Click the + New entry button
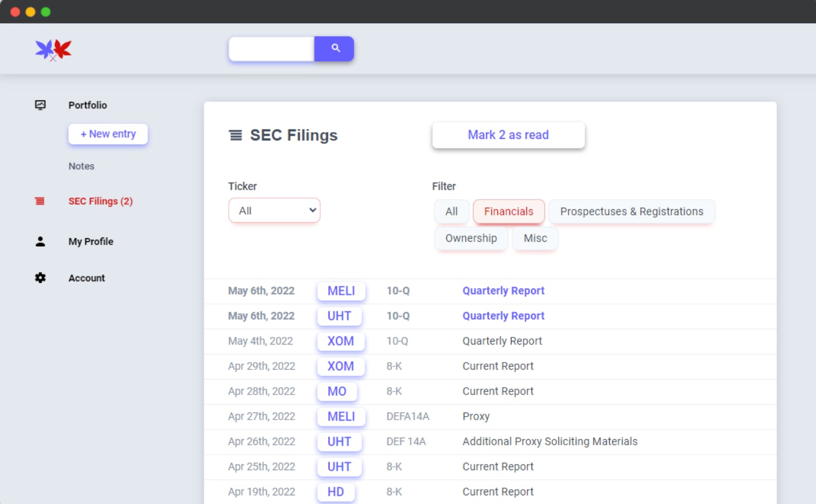The image size is (816, 504). (x=108, y=134)
